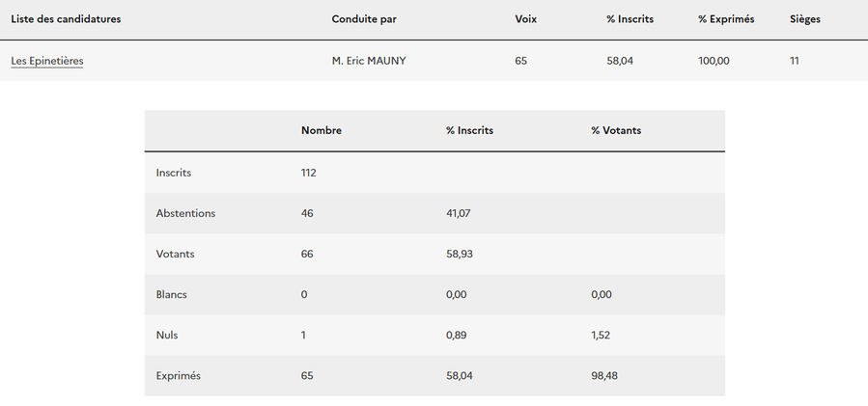
Task: Click the Conduite par column header
Action: [x=363, y=19]
